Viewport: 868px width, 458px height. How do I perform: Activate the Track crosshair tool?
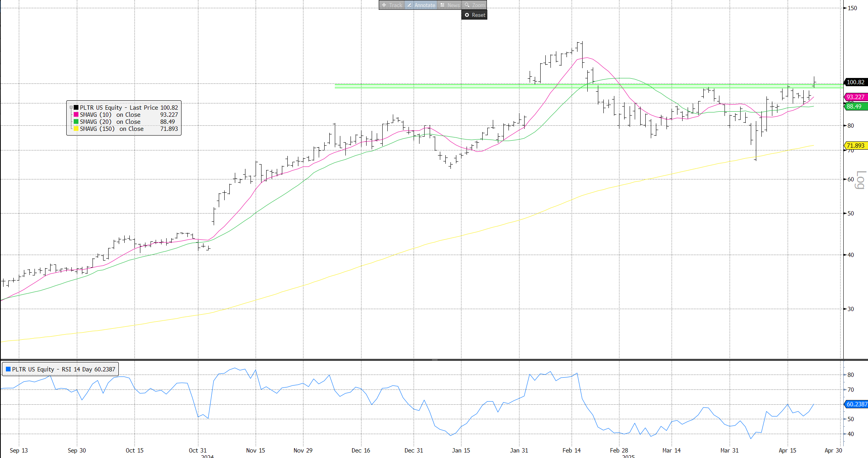(384, 5)
